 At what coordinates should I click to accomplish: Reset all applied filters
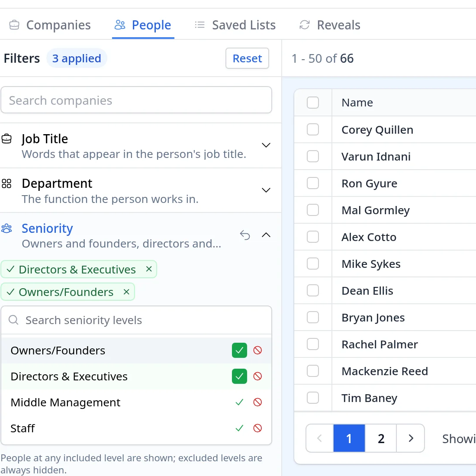(x=247, y=58)
